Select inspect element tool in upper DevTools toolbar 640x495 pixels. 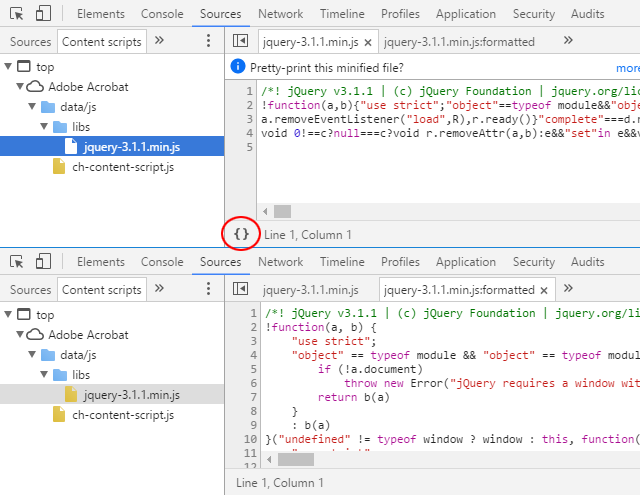tap(17, 14)
